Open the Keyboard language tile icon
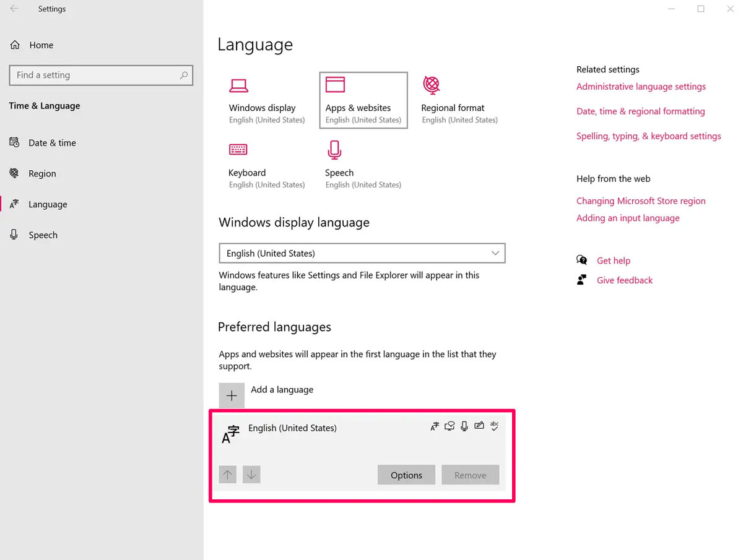 238,149
